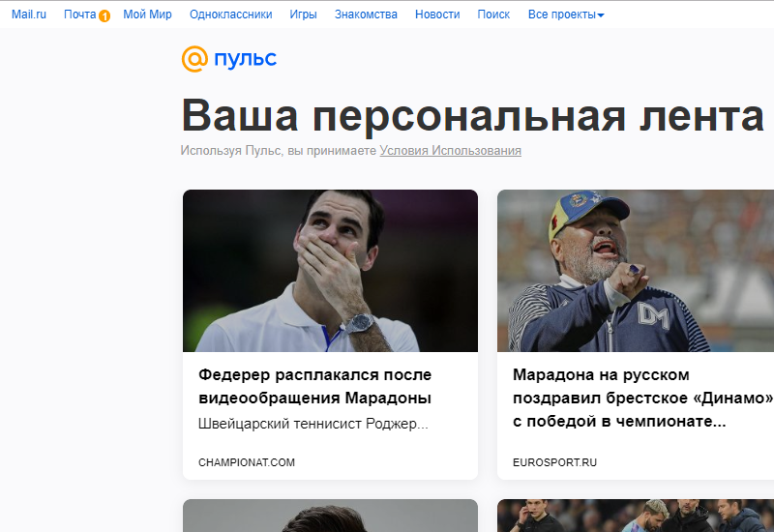Open Знакомства section
Screen dimensions: 774x532
pos(366,15)
